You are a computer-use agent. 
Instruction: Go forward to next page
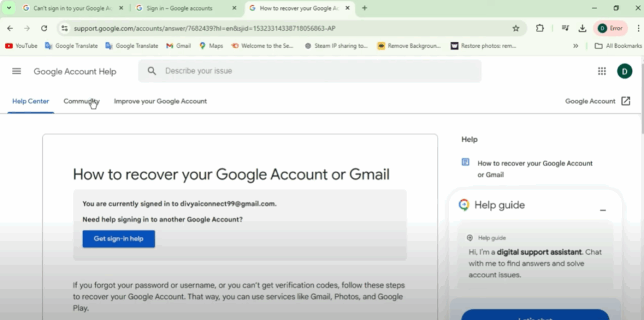coord(27,28)
